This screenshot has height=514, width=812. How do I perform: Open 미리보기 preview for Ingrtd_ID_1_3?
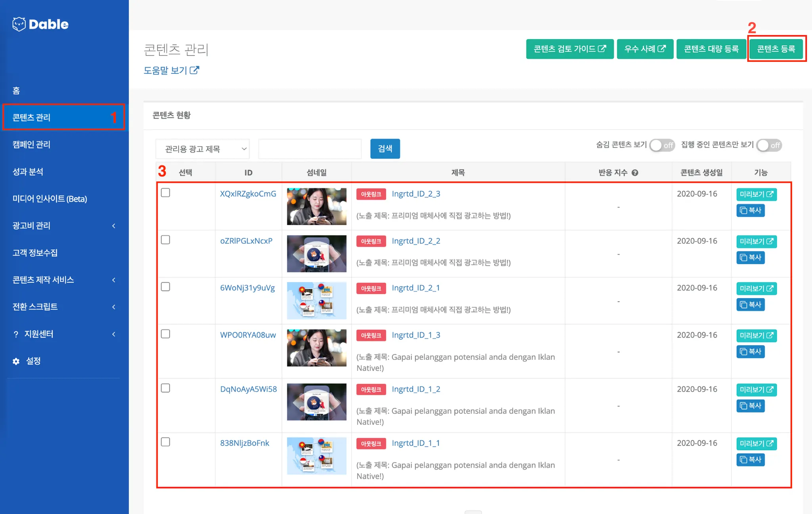click(x=756, y=335)
